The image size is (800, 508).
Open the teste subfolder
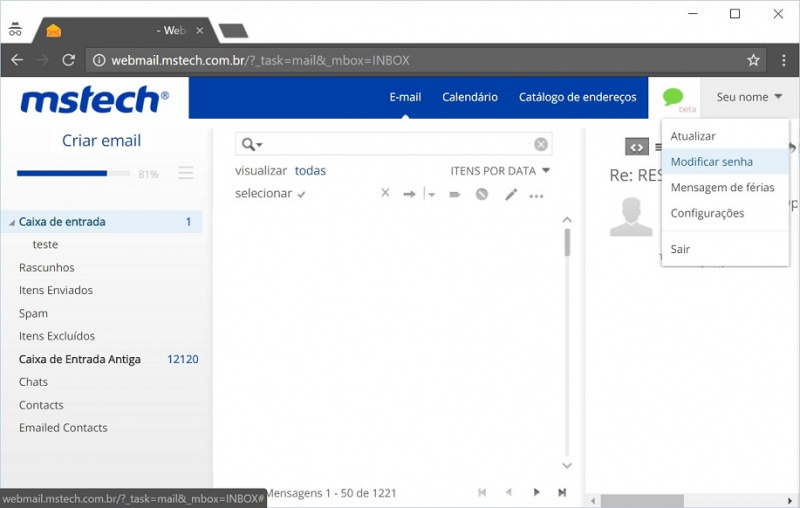(x=45, y=244)
